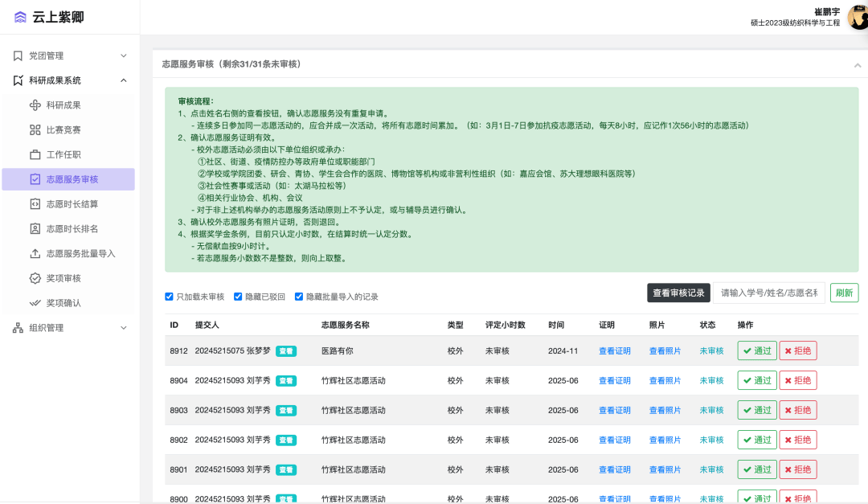
Task: Toggle the 隐藏批量导入的记录 checkbox
Action: point(299,297)
